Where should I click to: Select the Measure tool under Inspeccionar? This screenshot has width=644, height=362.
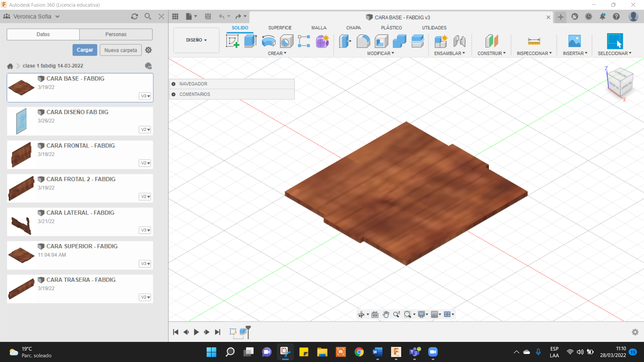click(534, 41)
